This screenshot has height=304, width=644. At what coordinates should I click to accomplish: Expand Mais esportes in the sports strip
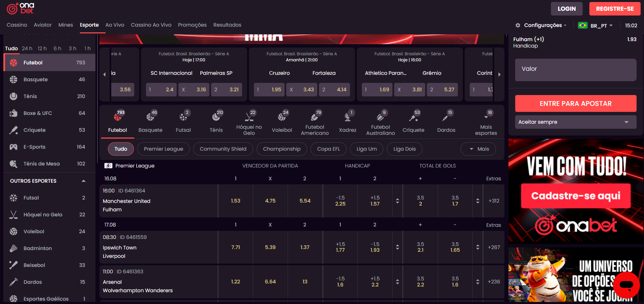tap(486, 122)
